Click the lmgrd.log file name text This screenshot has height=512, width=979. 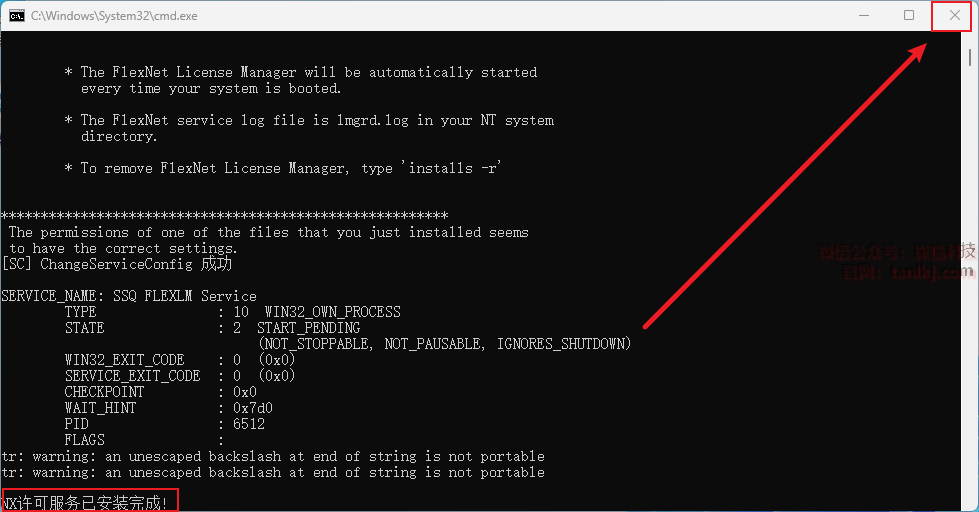[361, 120]
